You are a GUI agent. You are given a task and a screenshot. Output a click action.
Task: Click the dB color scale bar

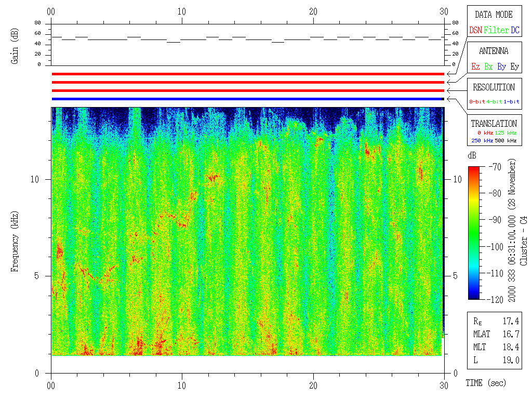coord(474,233)
